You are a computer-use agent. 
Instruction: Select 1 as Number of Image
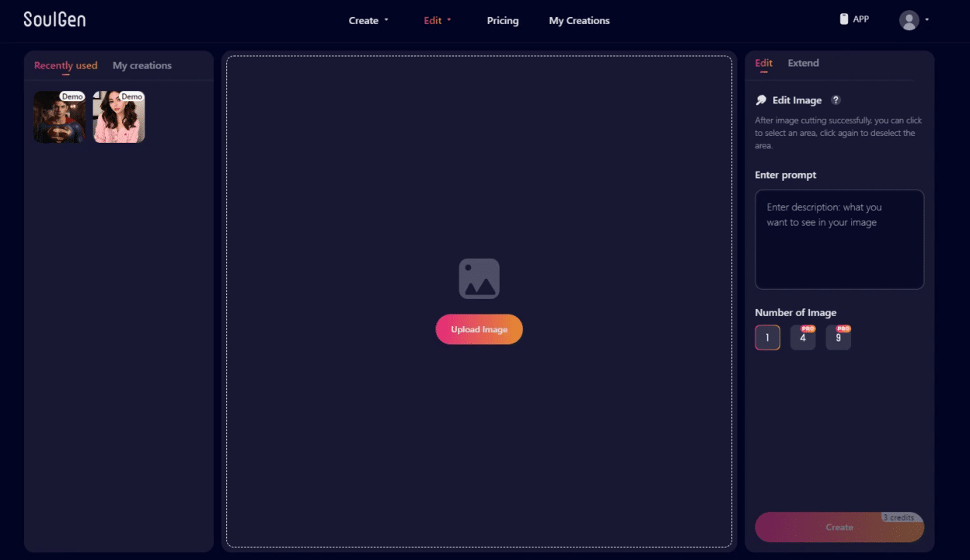[x=767, y=337]
